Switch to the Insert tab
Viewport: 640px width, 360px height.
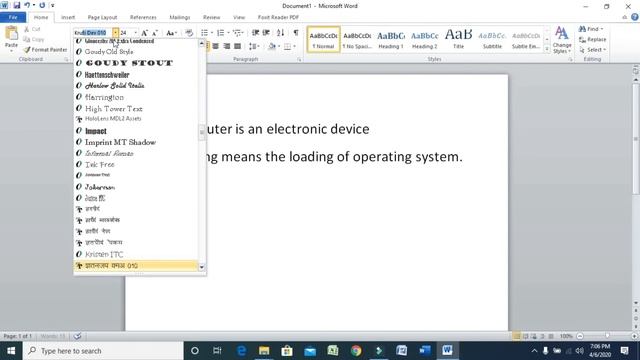[x=68, y=17]
